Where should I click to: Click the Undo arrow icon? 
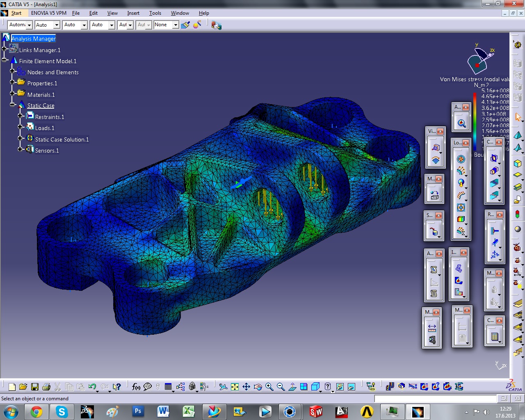(92, 387)
